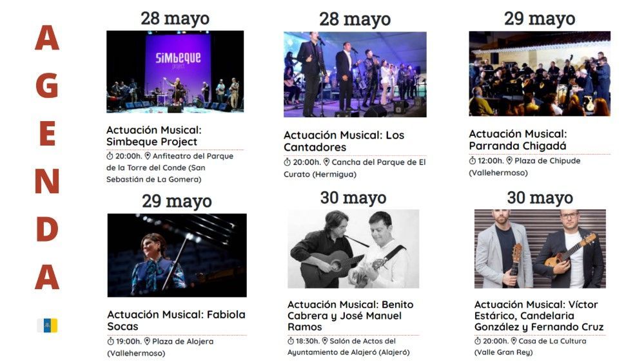644x362 pixels.
Task: Click the title Actuación Musical: Los Cantadores
Action: click(x=344, y=141)
